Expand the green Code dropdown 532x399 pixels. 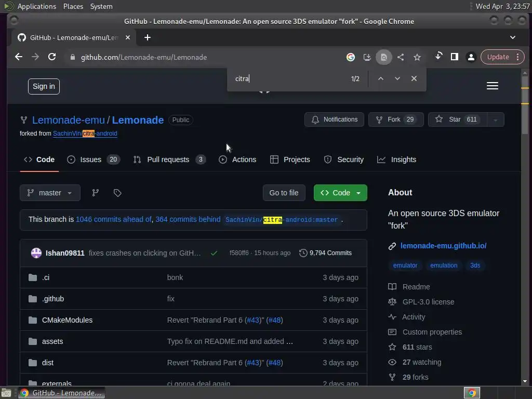[x=340, y=193]
